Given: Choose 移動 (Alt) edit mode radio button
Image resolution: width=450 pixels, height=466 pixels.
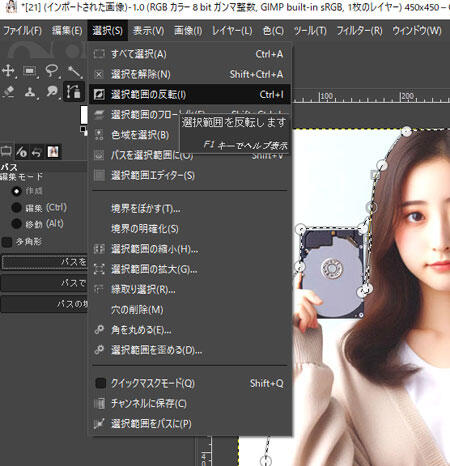Looking at the screenshot, I should tap(16, 224).
